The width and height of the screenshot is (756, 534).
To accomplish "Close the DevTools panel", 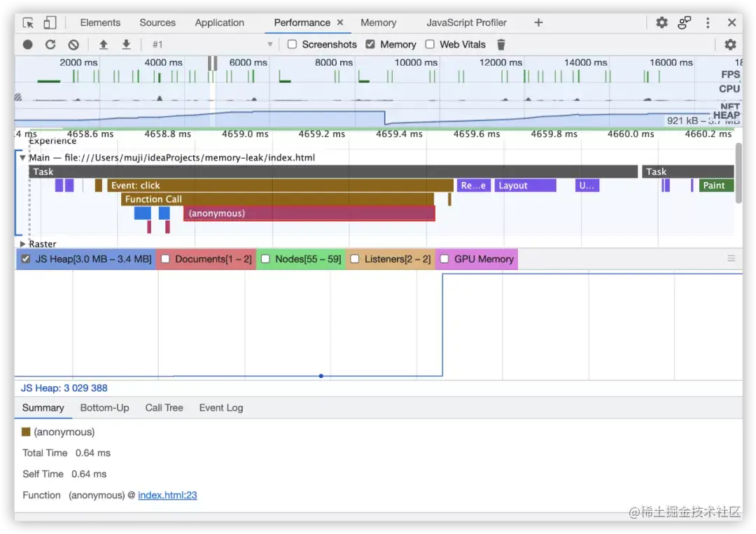I will point(731,22).
